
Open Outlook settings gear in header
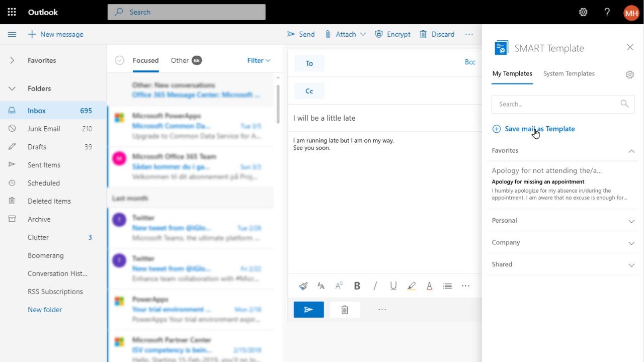point(583,12)
